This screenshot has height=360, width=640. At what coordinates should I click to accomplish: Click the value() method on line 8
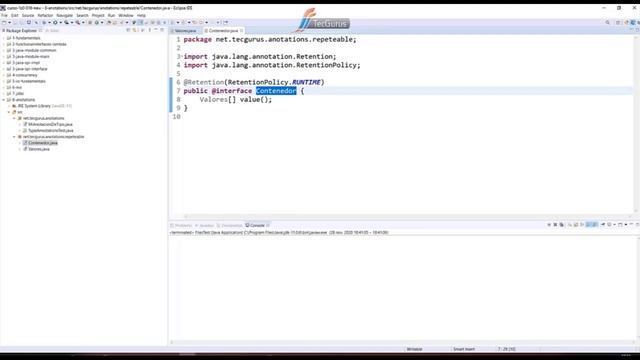[256, 99]
